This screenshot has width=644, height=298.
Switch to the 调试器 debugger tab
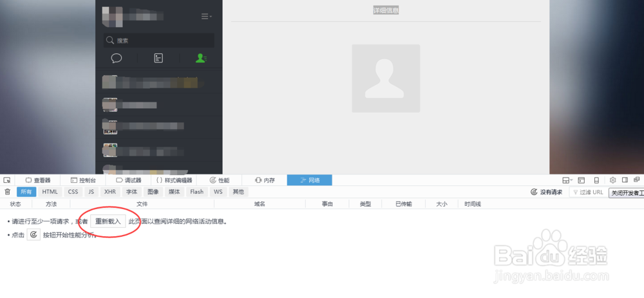coord(129,180)
